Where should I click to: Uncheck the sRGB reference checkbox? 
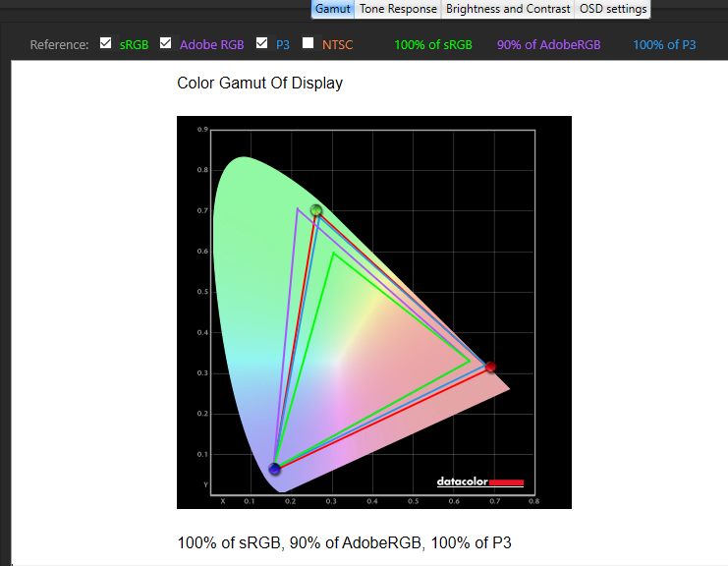(x=106, y=43)
